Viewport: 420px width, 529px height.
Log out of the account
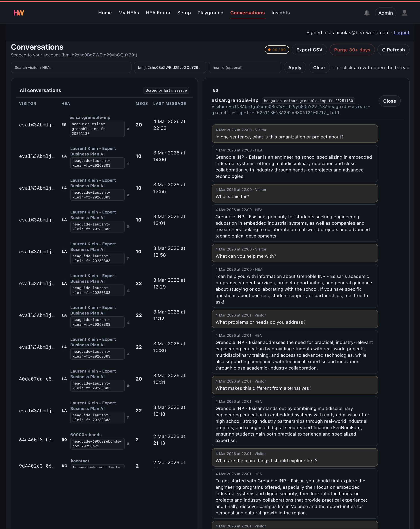click(x=402, y=32)
